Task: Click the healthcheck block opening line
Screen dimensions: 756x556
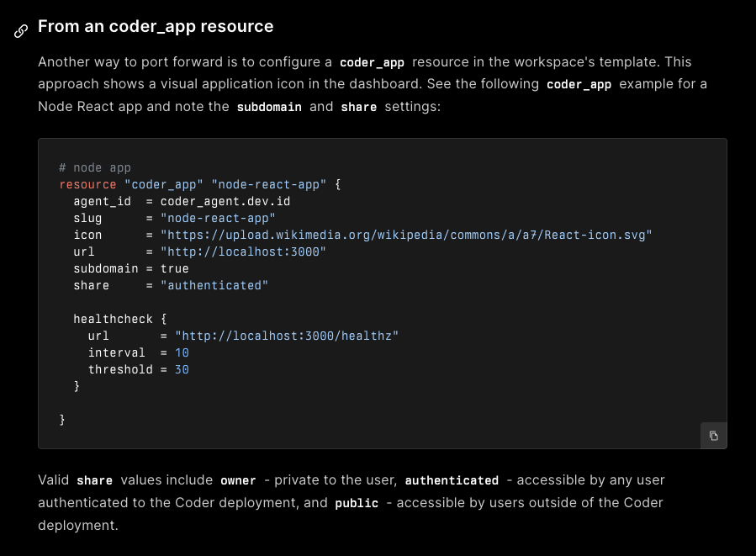Action: (120, 319)
